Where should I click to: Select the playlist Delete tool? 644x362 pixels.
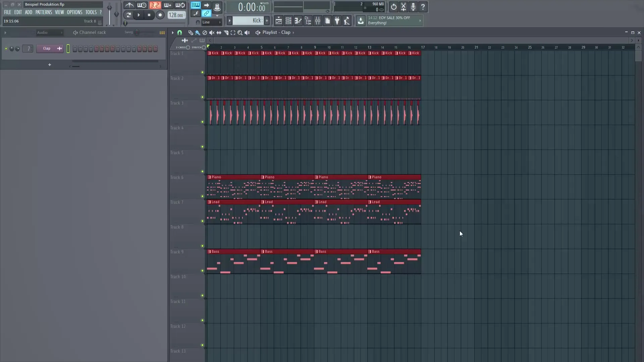coord(205,33)
